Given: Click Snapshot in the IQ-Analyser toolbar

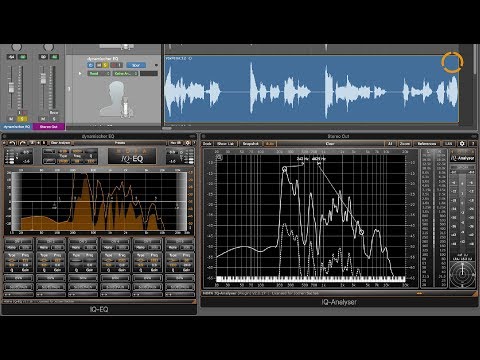Looking at the screenshot, I should (x=251, y=144).
